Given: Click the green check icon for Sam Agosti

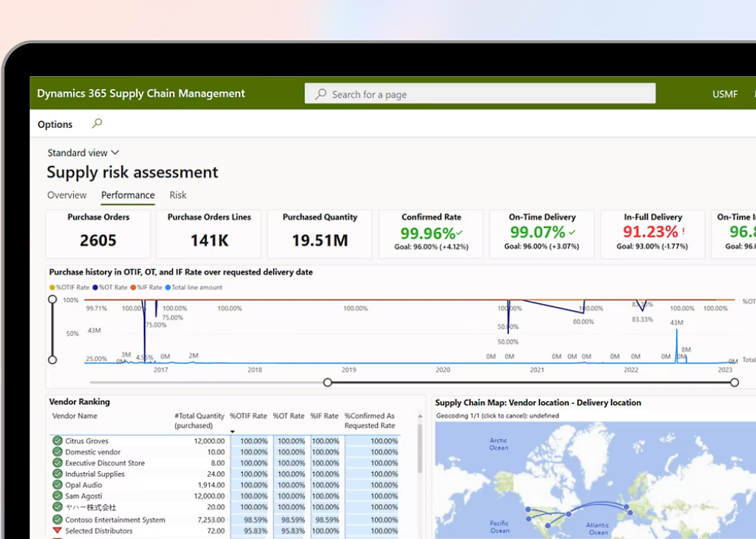Looking at the screenshot, I should pyautogui.click(x=57, y=496).
